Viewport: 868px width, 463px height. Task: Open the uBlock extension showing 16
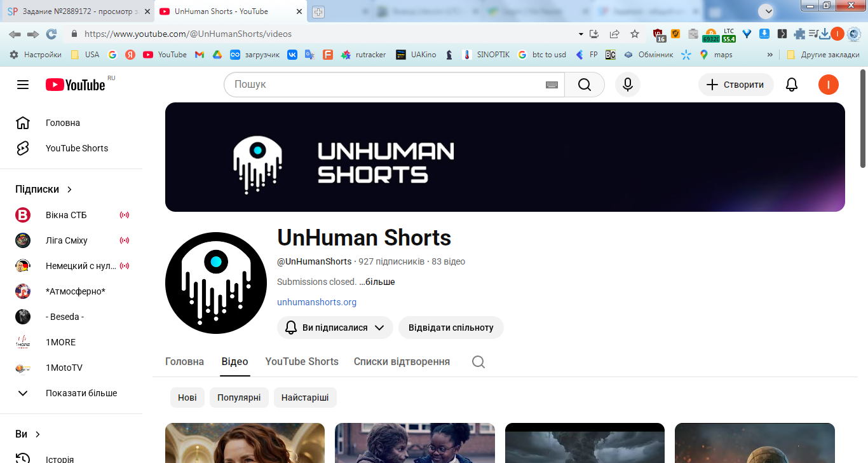(659, 35)
